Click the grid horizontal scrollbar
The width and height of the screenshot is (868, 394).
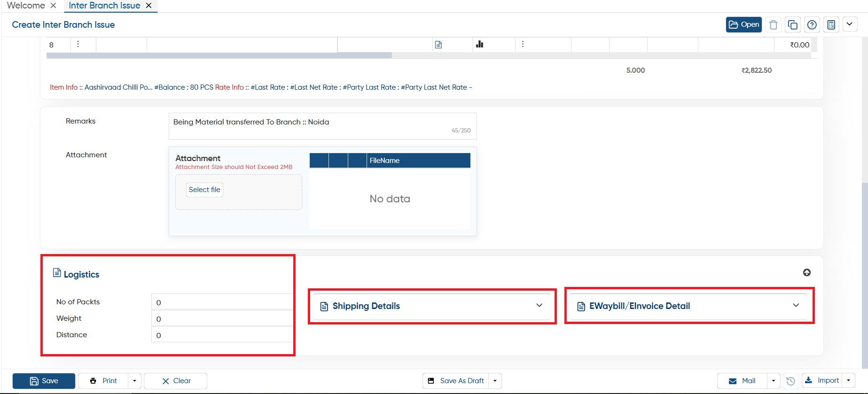click(x=219, y=55)
